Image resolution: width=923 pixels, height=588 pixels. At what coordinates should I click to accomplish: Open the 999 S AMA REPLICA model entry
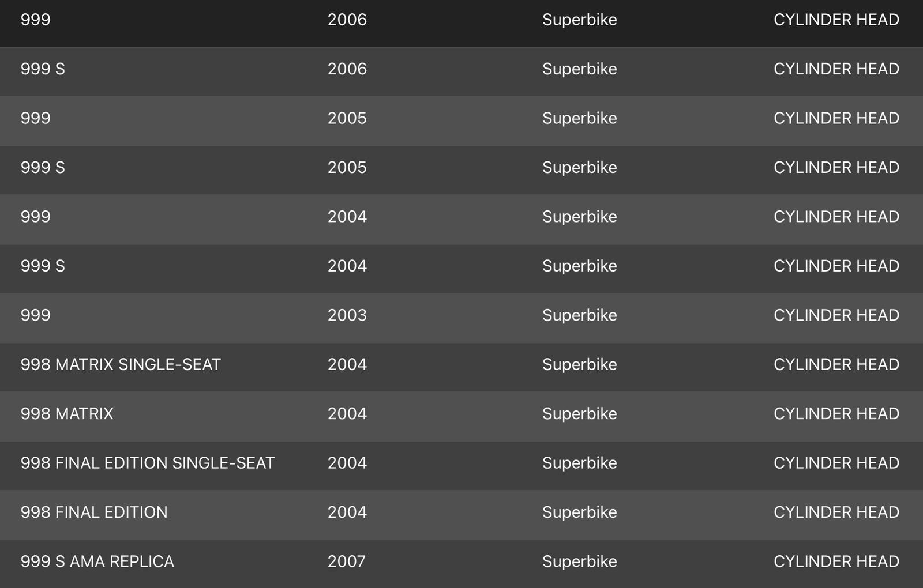pyautogui.click(x=97, y=561)
